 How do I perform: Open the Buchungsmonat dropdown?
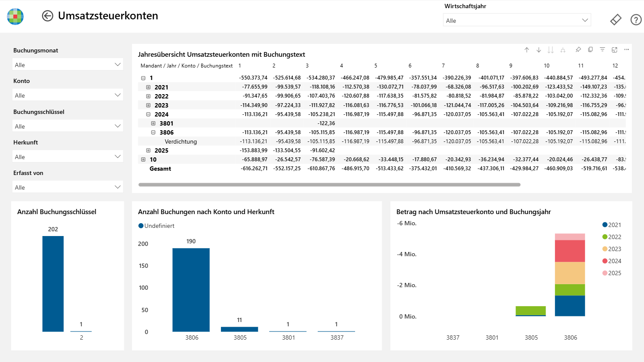[68, 64]
